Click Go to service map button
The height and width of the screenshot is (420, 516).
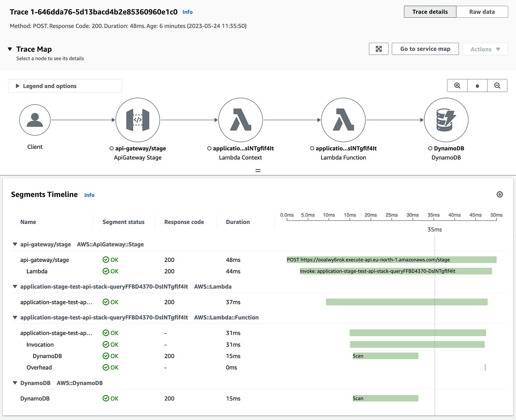pyautogui.click(x=425, y=49)
